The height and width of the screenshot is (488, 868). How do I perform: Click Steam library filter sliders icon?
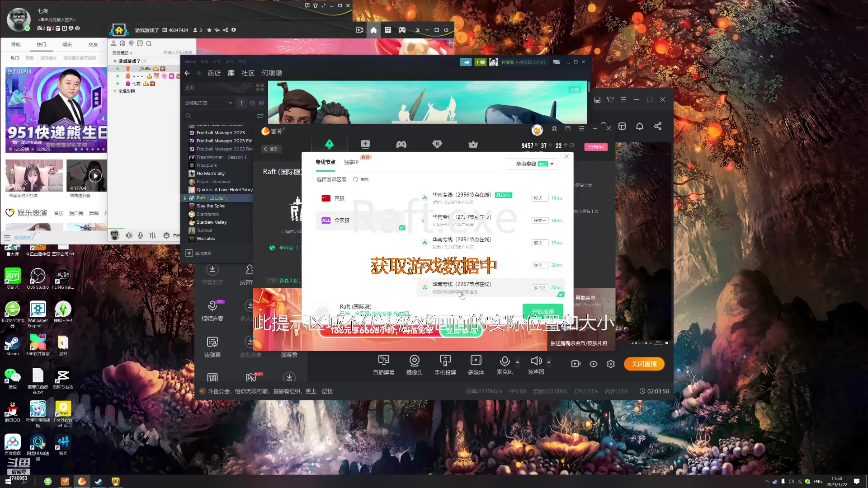(x=260, y=116)
